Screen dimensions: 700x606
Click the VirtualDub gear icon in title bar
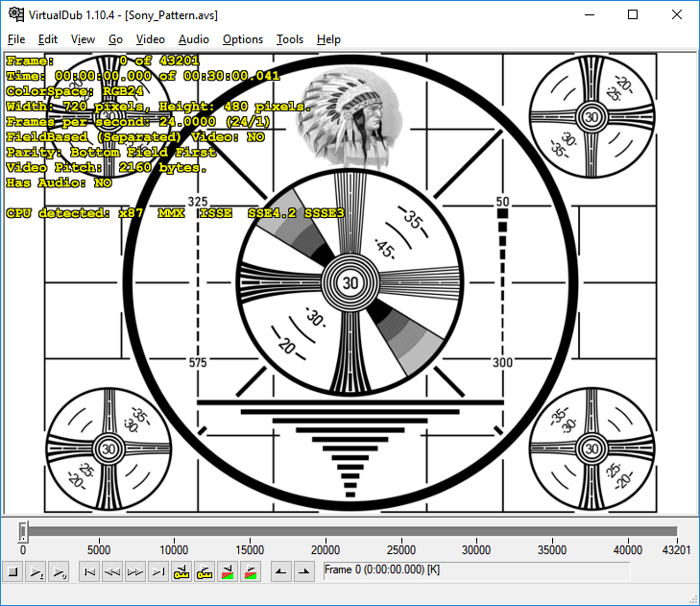pos(16,14)
